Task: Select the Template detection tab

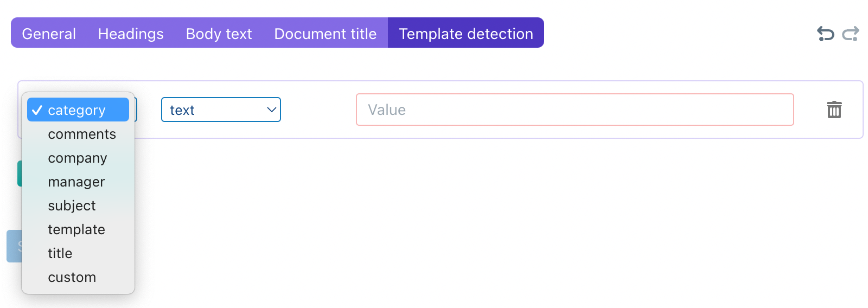Action: [466, 34]
